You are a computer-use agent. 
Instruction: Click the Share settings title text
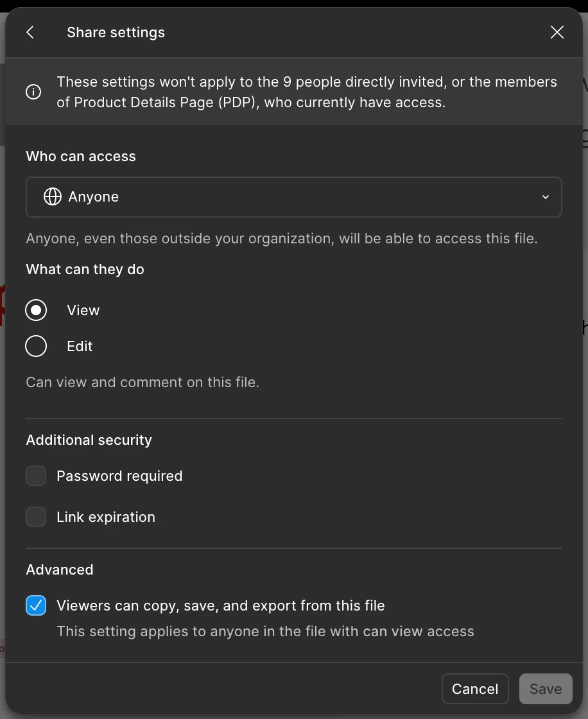(116, 33)
